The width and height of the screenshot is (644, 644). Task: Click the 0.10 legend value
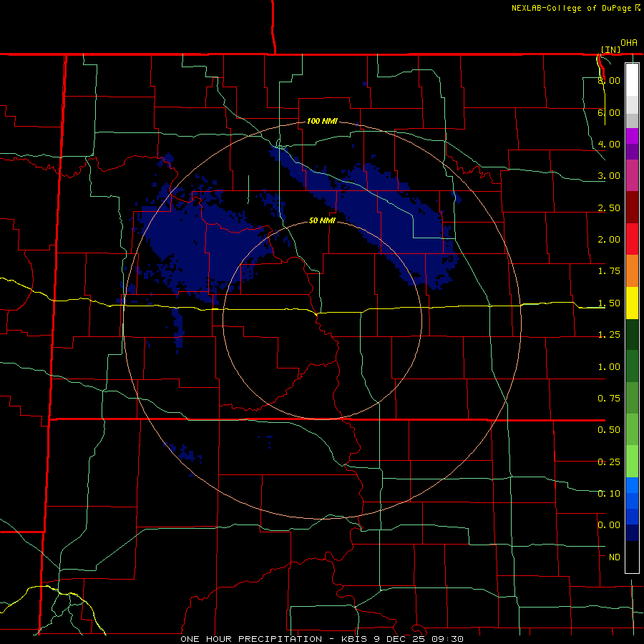[609, 493]
